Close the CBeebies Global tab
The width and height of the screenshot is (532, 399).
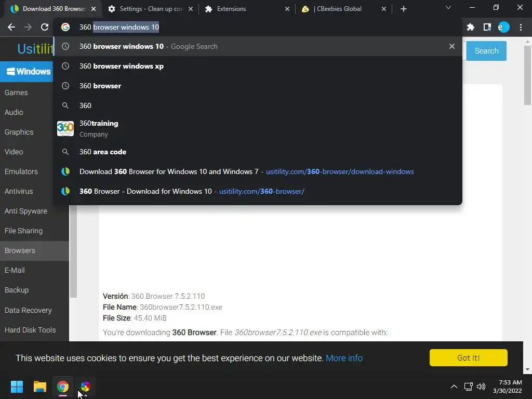(x=384, y=9)
